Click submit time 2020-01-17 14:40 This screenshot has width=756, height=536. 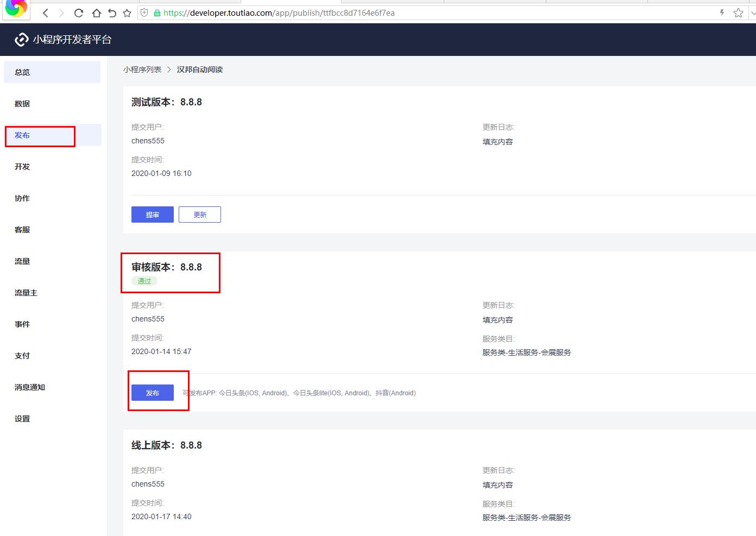(161, 516)
